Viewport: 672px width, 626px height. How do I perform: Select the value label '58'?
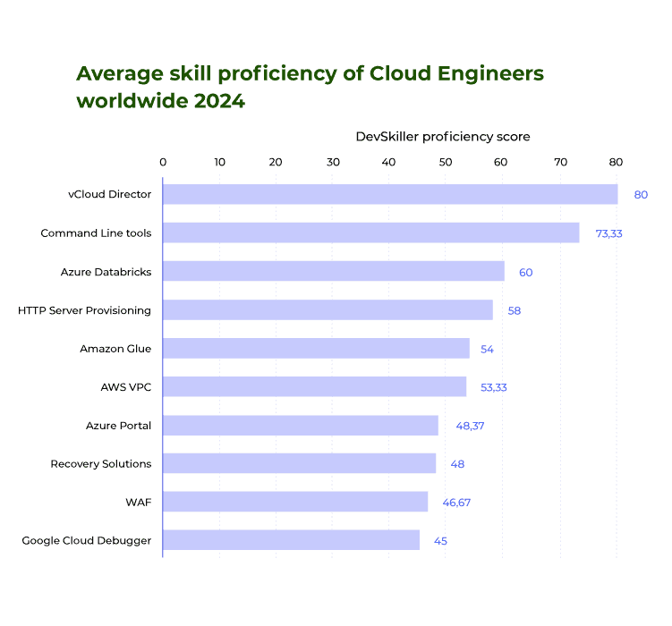[x=515, y=310]
